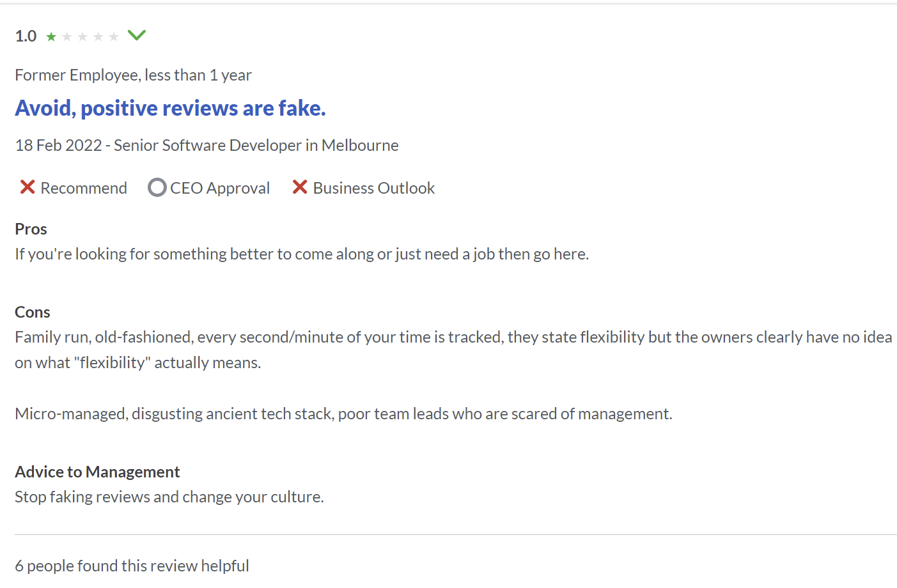Screen dimensions: 897x588
Task: Click the Business Outlook label
Action: coord(374,188)
